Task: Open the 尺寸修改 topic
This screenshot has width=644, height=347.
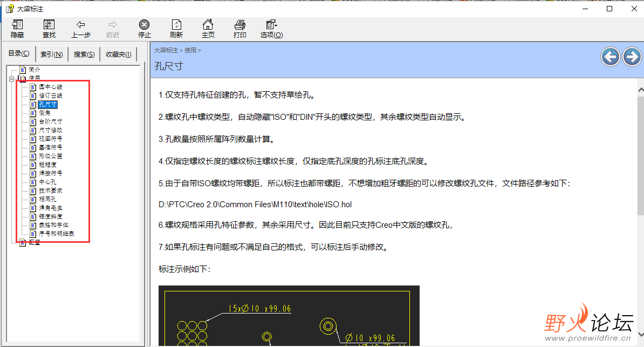Action: click(x=51, y=130)
